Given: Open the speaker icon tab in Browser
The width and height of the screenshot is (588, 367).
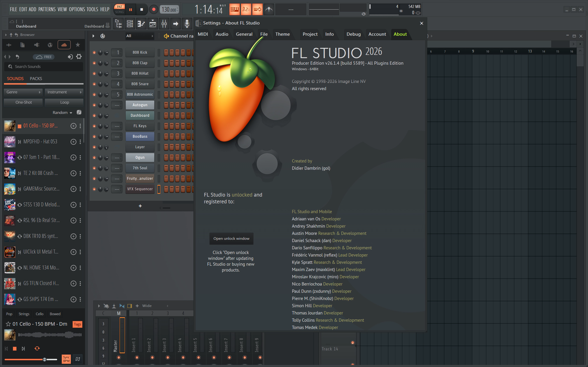Looking at the screenshot, I should pos(36,45).
